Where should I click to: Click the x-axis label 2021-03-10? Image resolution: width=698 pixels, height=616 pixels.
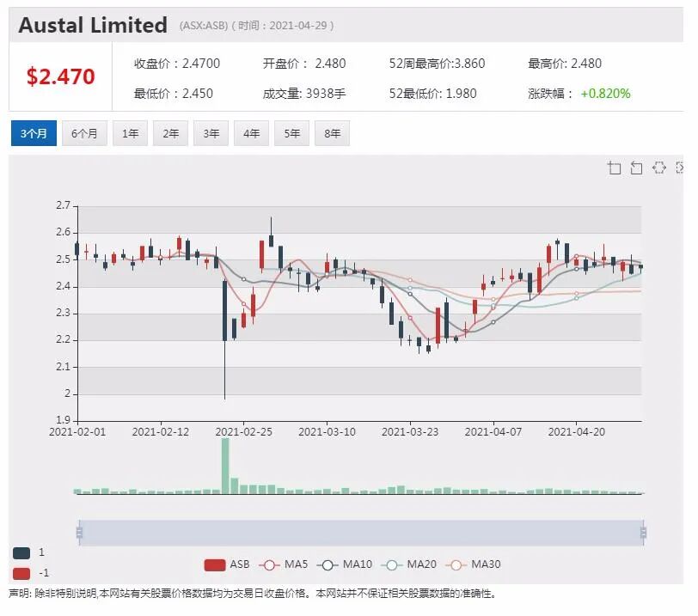coord(328,432)
